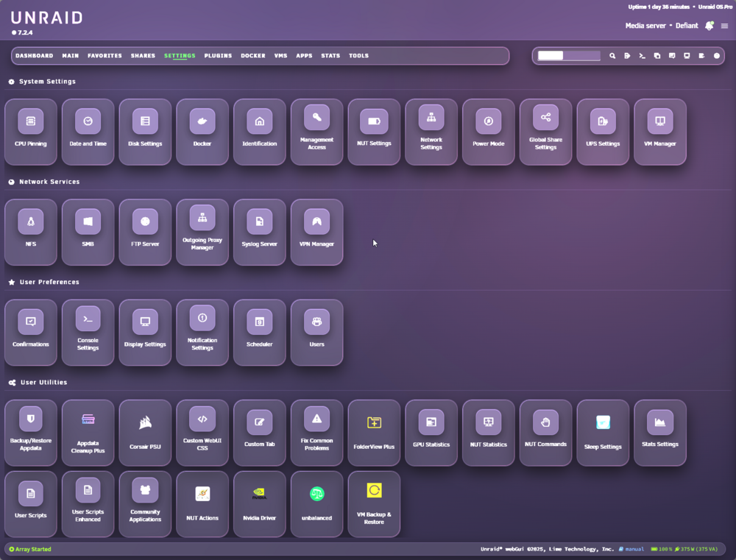Click the Array Started status
736x560 pixels.
[x=30, y=549]
